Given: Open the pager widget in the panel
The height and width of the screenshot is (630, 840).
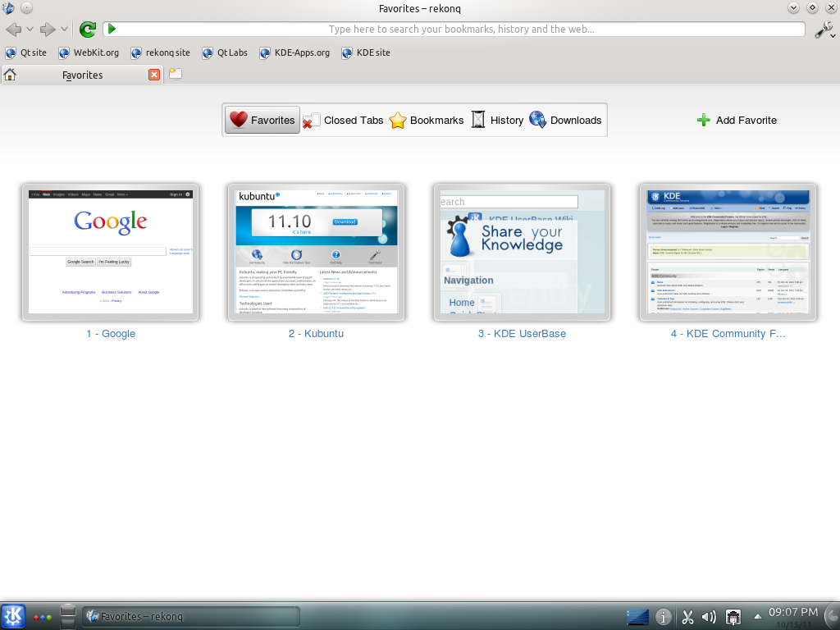Looking at the screenshot, I should (68, 616).
